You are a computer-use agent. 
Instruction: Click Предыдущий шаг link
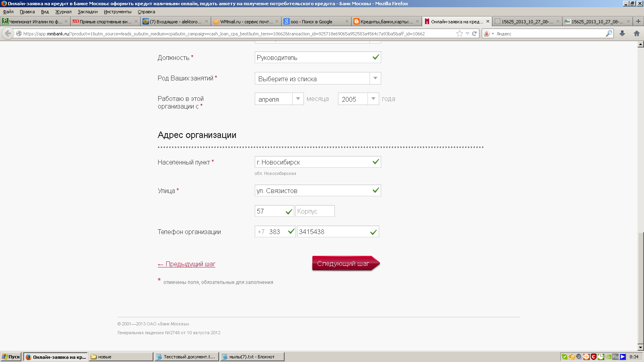[x=186, y=264]
